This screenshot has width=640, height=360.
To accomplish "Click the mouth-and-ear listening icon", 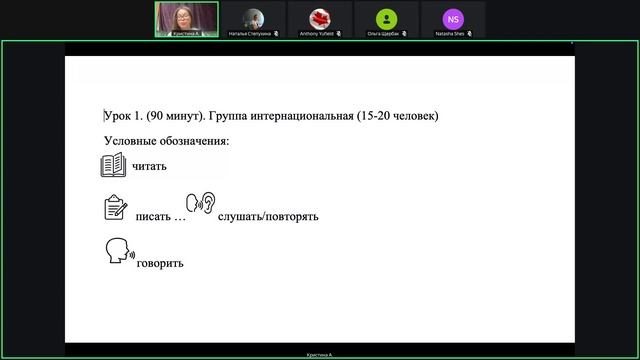I will pos(200,203).
